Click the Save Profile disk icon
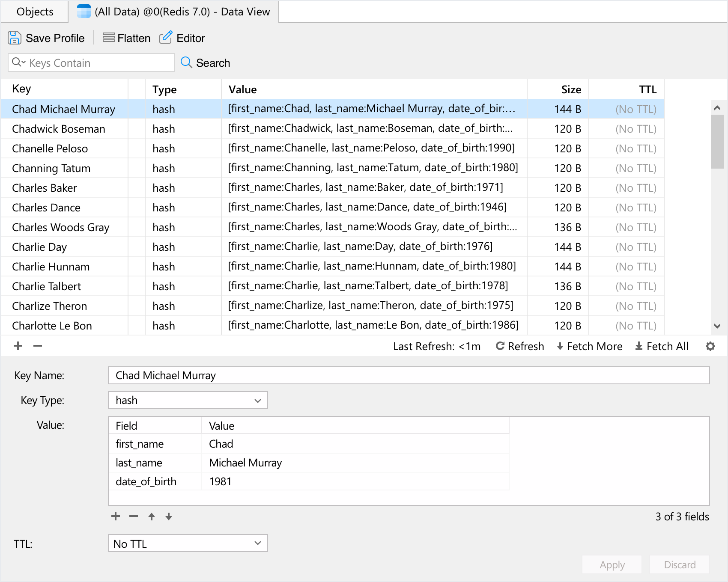Viewport: 728px width, 582px height. (x=15, y=38)
